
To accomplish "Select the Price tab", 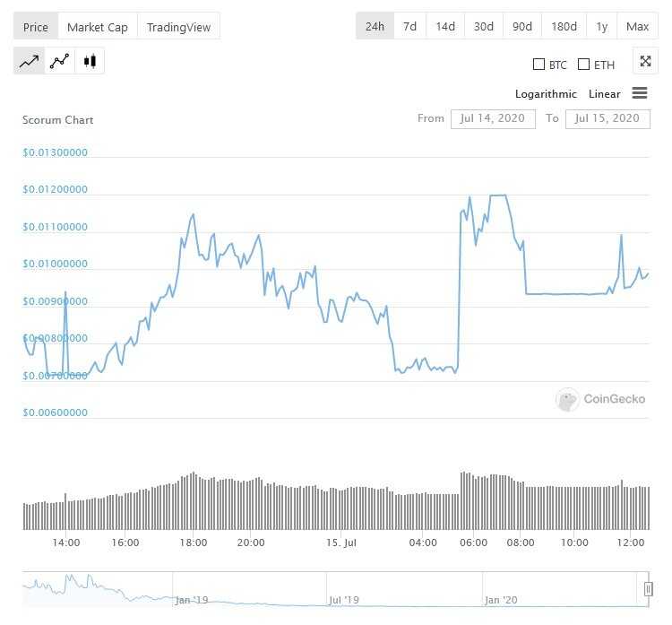I will point(36,27).
